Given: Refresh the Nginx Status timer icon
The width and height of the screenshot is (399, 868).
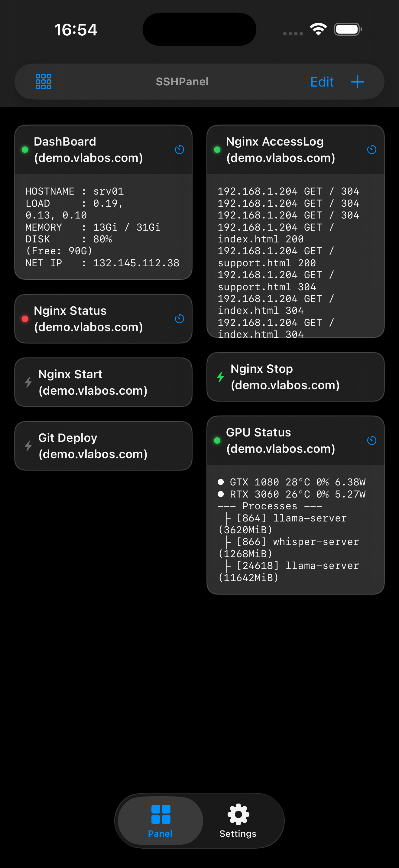Looking at the screenshot, I should point(179,319).
